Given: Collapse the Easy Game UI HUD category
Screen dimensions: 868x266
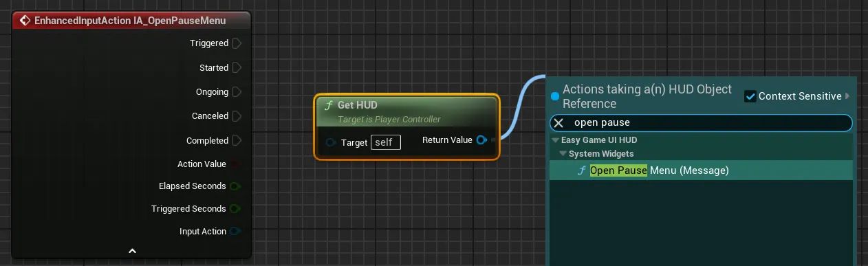Looking at the screenshot, I should (x=556, y=141).
